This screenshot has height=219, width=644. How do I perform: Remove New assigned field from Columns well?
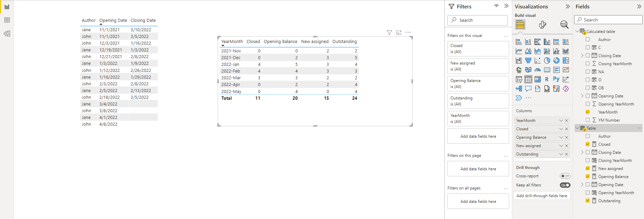(x=567, y=146)
